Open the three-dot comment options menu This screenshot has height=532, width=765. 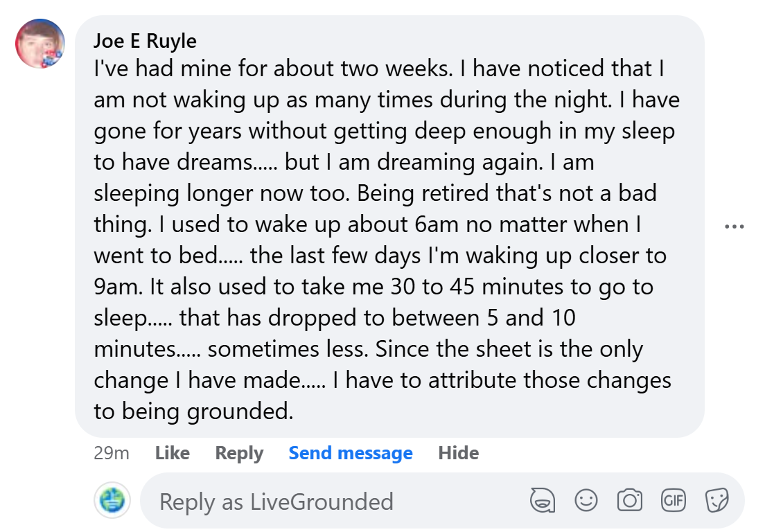734,227
